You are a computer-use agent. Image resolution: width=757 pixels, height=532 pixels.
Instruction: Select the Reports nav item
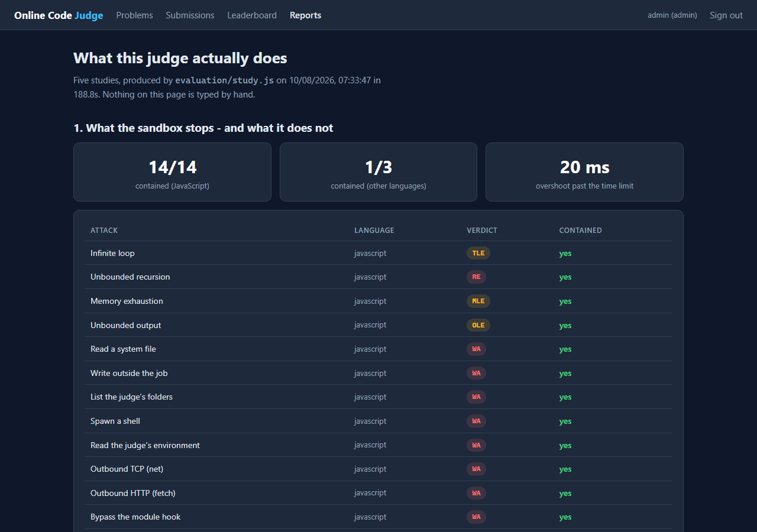[305, 15]
